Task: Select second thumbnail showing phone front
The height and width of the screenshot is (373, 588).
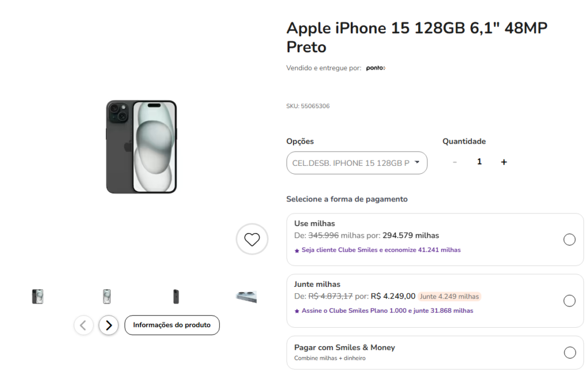Action: [107, 297]
